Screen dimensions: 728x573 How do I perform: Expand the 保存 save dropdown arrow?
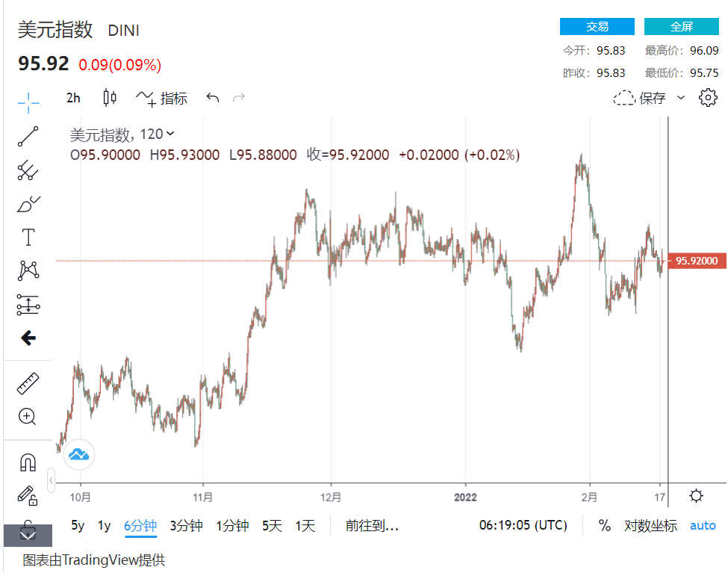pos(680,98)
